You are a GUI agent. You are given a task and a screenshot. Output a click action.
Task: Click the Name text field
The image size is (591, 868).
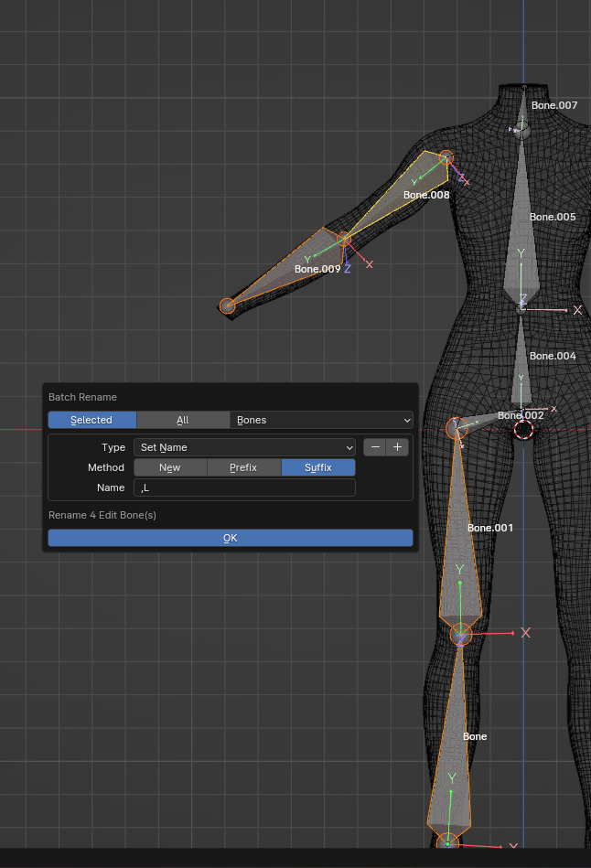click(244, 488)
